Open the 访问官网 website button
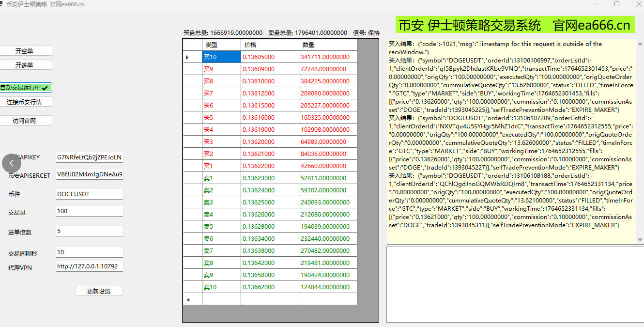 (x=25, y=121)
